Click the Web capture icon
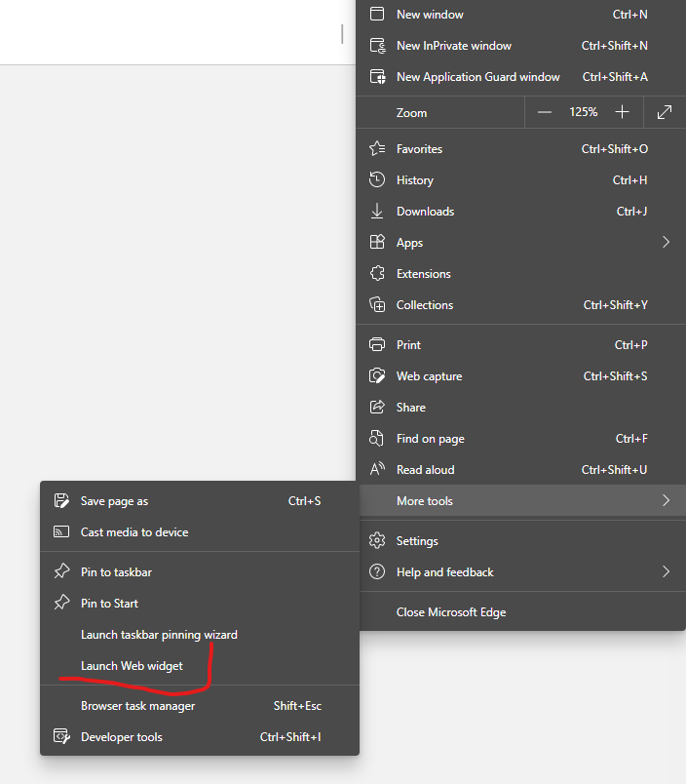Image resolution: width=686 pixels, height=784 pixels. [377, 376]
